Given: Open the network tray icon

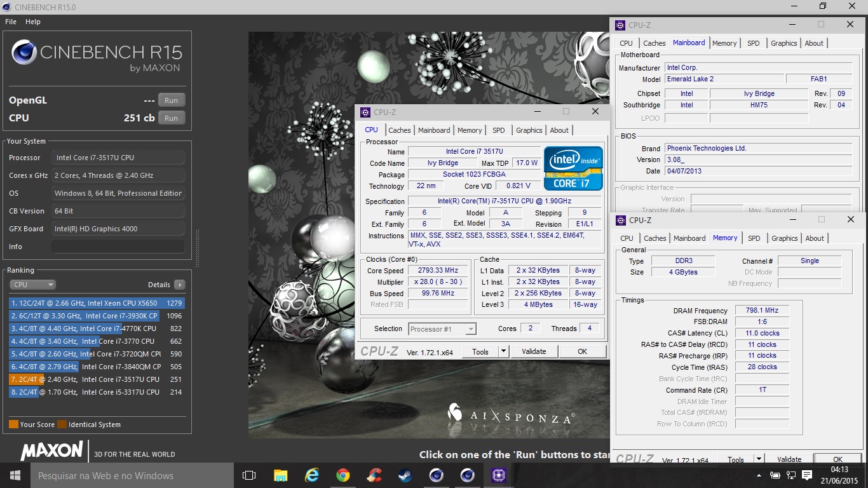Looking at the screenshot, I should (x=791, y=475).
